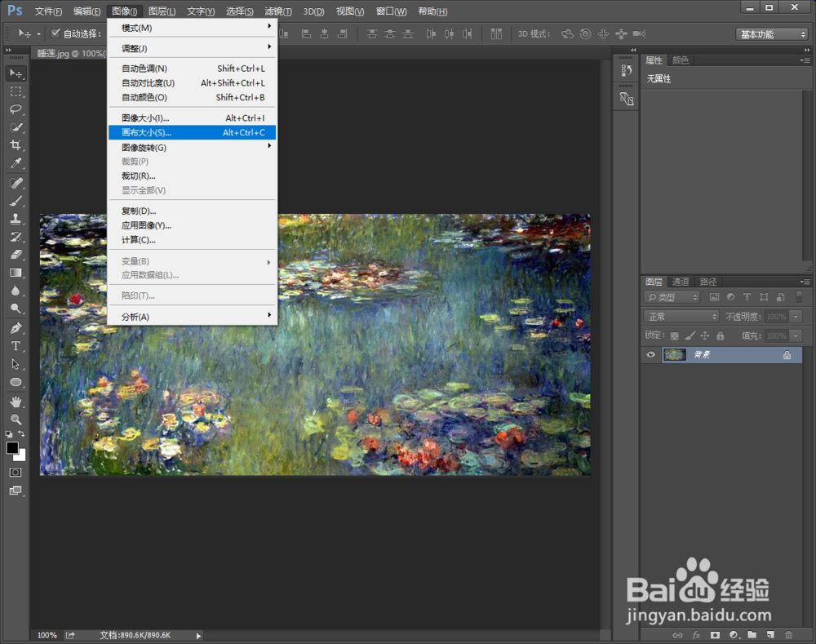Select the Eraser tool

point(16,254)
